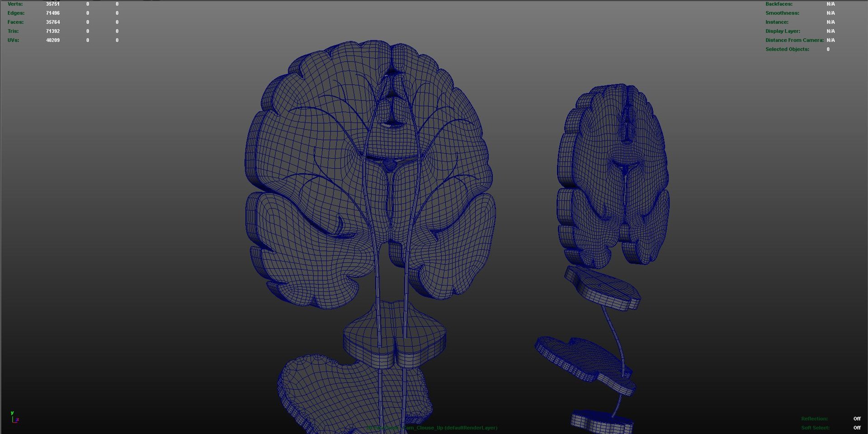This screenshot has height=434, width=868.
Task: Click the Tris count 71392
Action: point(52,31)
